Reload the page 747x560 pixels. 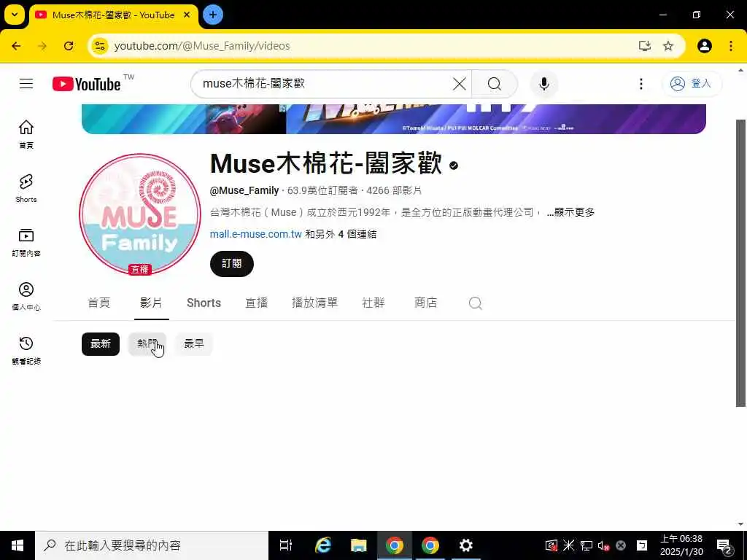click(69, 46)
